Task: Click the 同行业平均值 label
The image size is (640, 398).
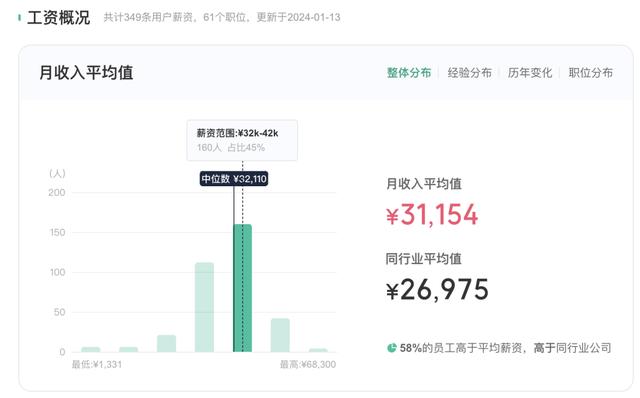Action: pos(423,259)
